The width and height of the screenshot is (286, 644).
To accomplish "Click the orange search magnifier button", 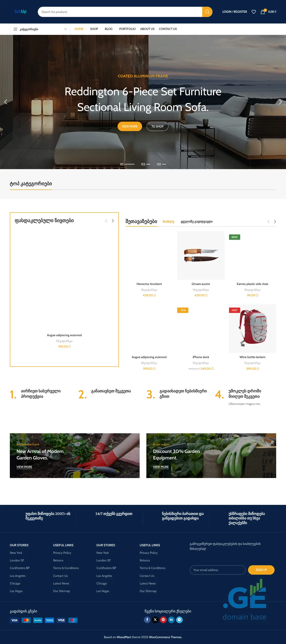I will coord(207,12).
